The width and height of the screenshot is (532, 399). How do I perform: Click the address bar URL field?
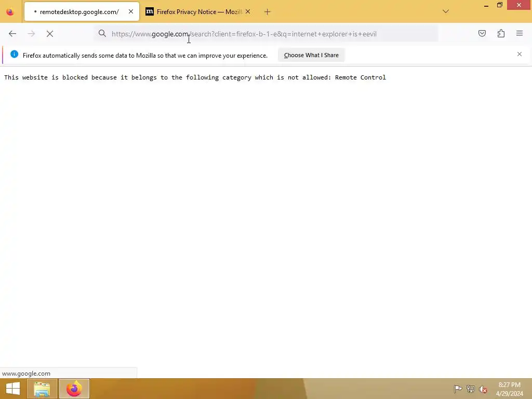[x=267, y=34]
